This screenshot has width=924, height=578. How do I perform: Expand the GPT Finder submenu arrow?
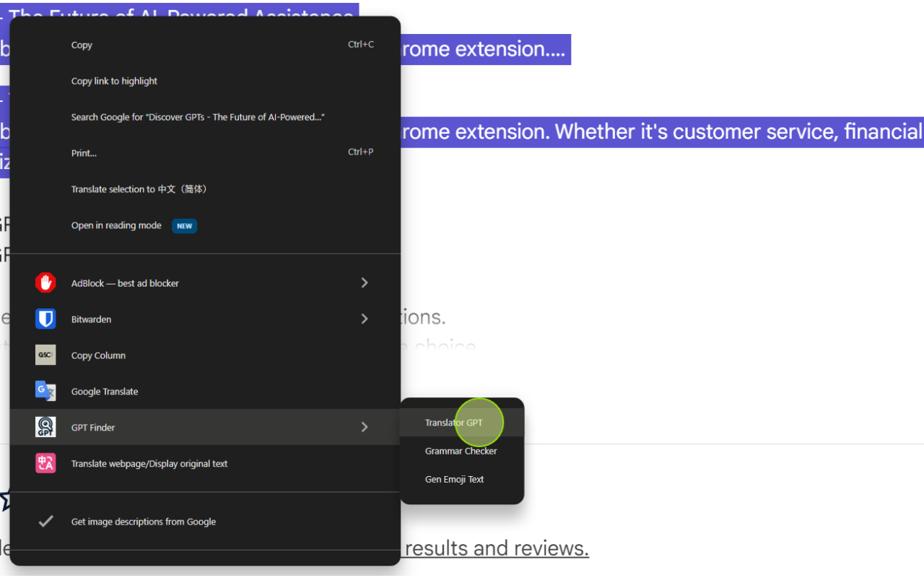(365, 427)
